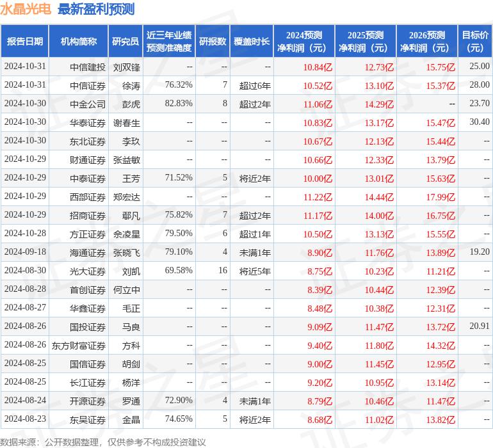Image resolution: width=493 pixels, height=448 pixels.
Task: Click analyst name 彭虎
Action: click(x=131, y=104)
